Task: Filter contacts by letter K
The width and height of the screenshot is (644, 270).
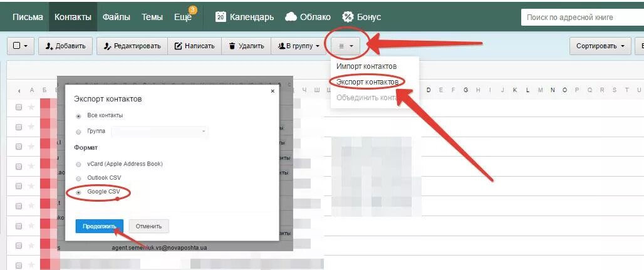Action: click(515, 90)
